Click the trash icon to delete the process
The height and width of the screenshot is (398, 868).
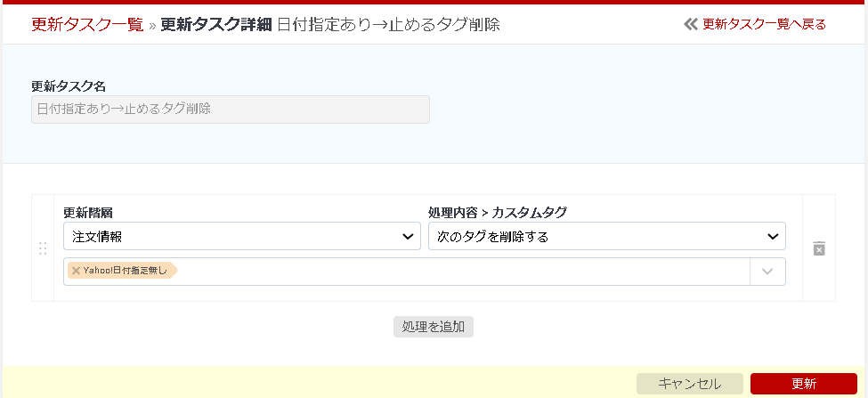pos(819,248)
